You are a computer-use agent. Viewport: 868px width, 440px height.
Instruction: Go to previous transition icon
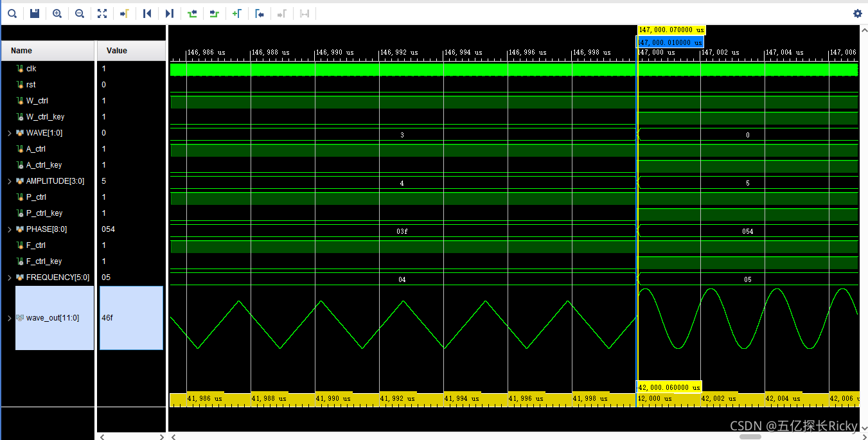pyautogui.click(x=192, y=13)
